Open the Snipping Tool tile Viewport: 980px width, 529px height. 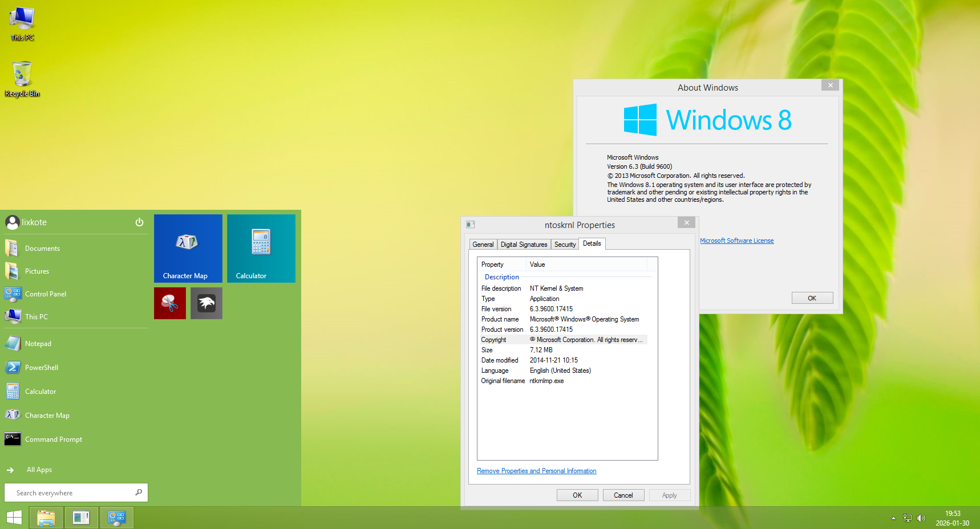(169, 303)
